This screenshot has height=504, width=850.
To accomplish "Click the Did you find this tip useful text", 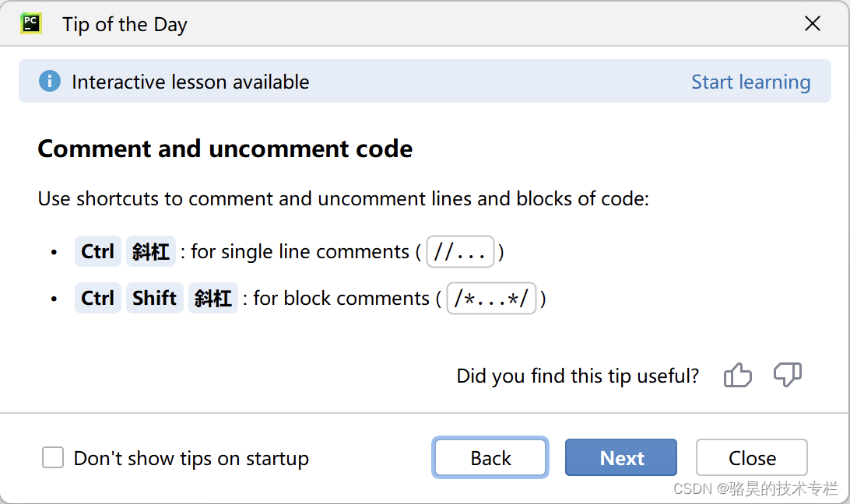I will 578,376.
